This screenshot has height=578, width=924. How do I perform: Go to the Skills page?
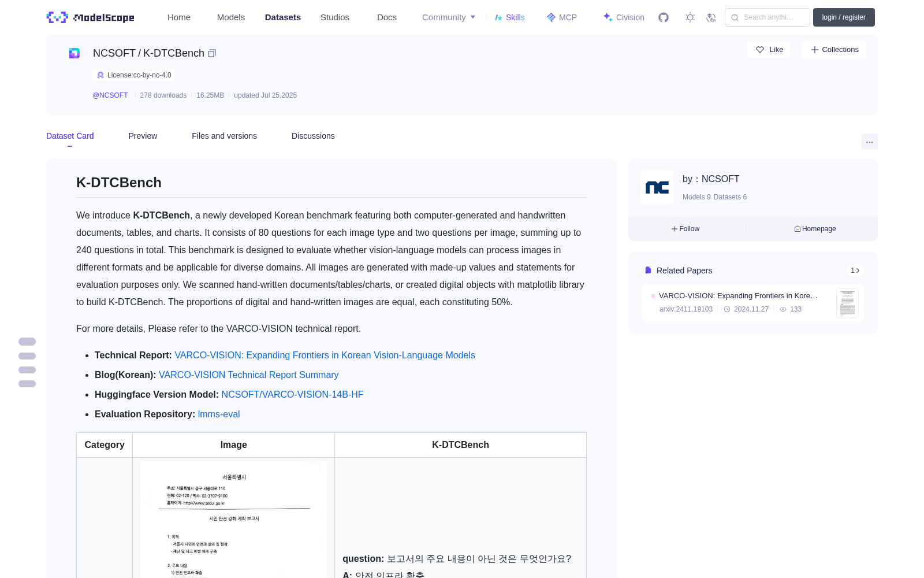(509, 17)
